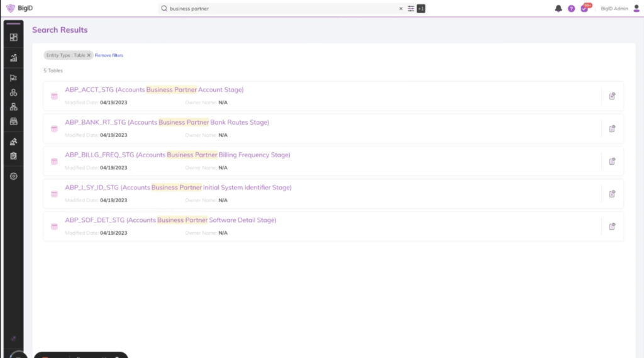Viewport: 644px width, 358px height.
Task: Click the hierarchy tree icon in sidebar
Action: pos(13,106)
